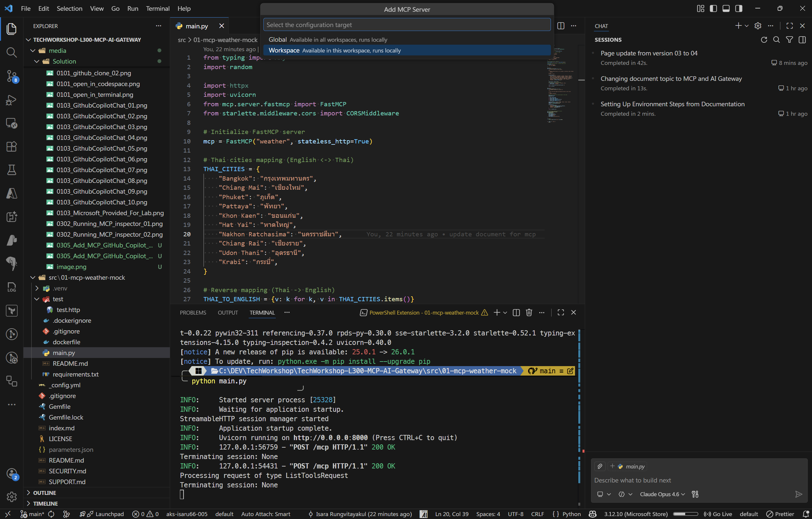Viewport: 812px width, 519px height.
Task: Switch to the PROBLEMS tab
Action: click(x=193, y=313)
